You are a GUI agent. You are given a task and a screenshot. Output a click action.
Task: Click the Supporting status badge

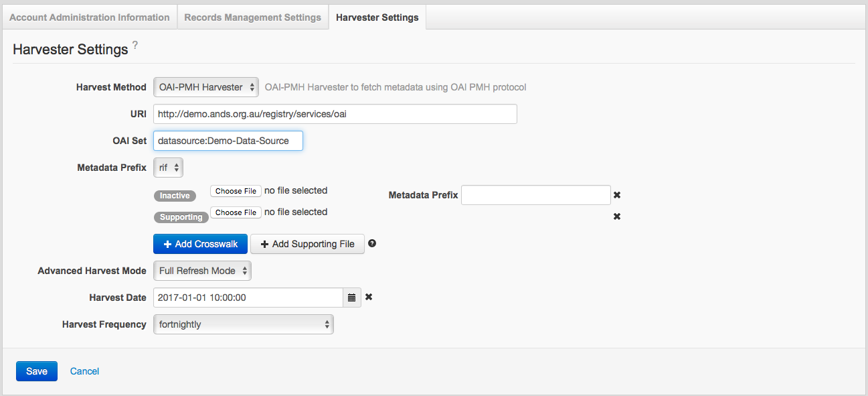(181, 217)
